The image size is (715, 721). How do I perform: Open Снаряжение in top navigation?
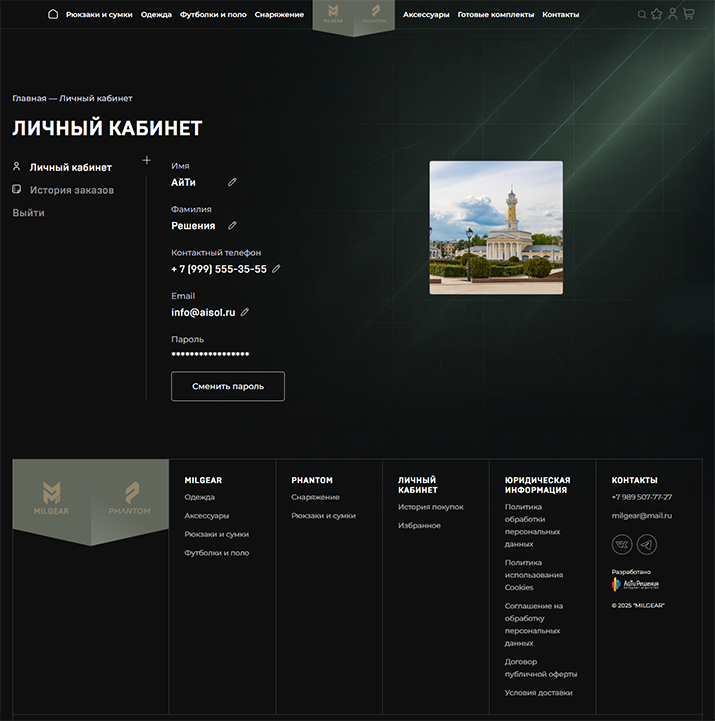coord(279,15)
